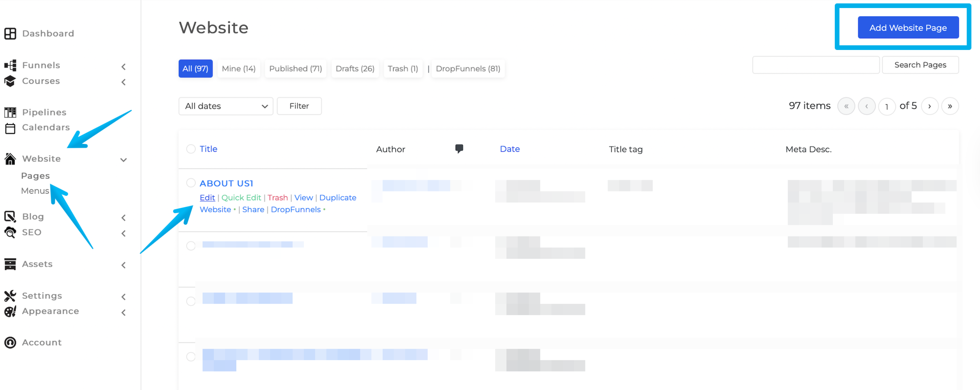Check the select-all checkbox beside Title

point(191,149)
